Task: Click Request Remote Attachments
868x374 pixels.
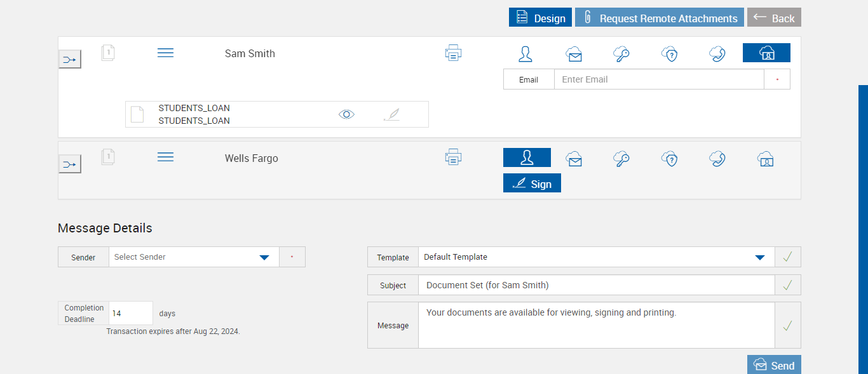Action: (659, 18)
